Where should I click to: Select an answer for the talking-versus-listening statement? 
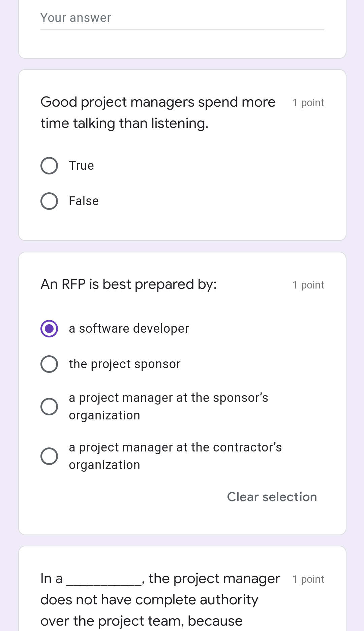[x=49, y=165]
